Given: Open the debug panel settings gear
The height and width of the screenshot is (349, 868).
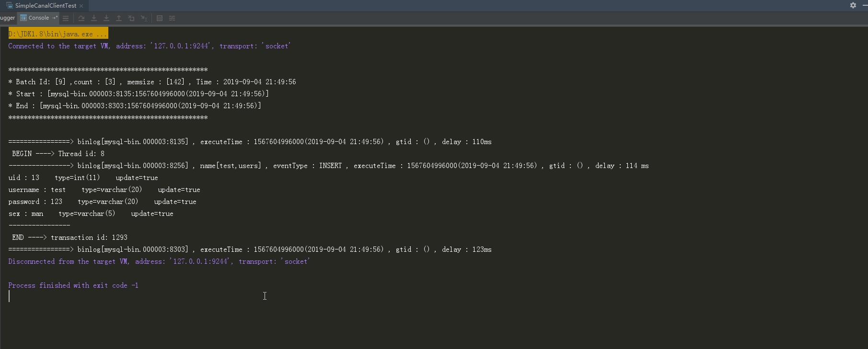Looking at the screenshot, I should (853, 5).
